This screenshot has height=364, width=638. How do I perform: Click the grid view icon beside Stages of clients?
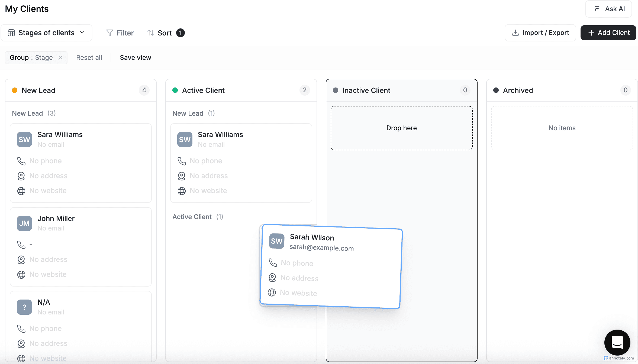click(11, 32)
